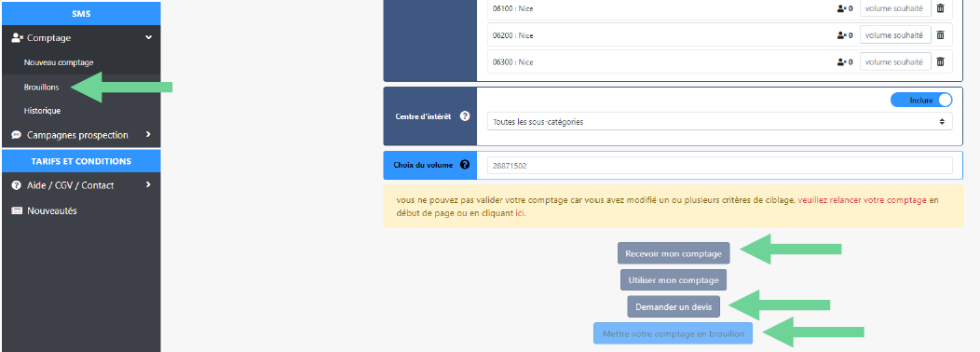Click Utiliser mon comptage button

pyautogui.click(x=674, y=280)
